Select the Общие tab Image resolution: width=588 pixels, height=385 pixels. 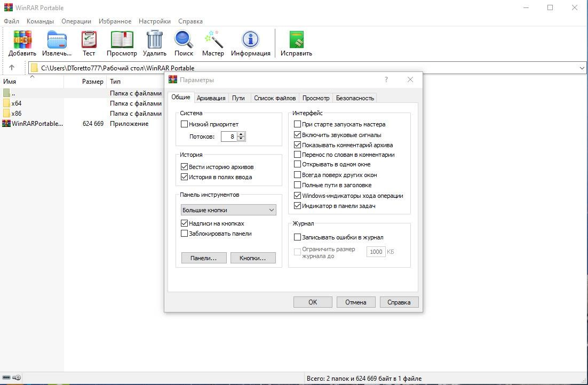coord(181,97)
